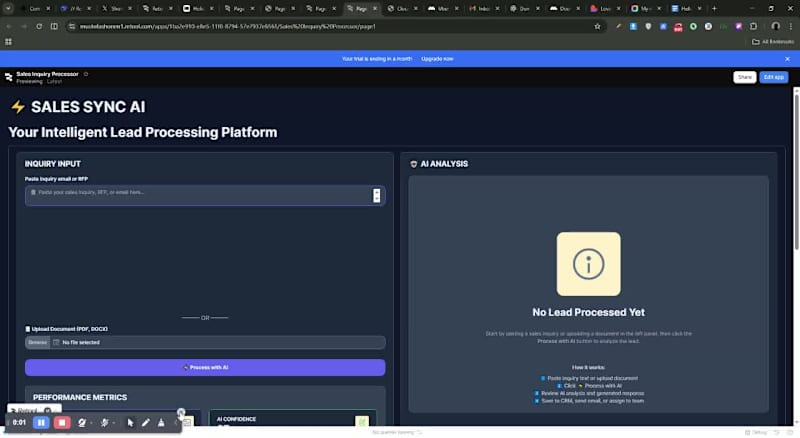Dismiss the recorder toolbar with round X
The width and height of the screenshot is (800, 438).
coord(181,412)
